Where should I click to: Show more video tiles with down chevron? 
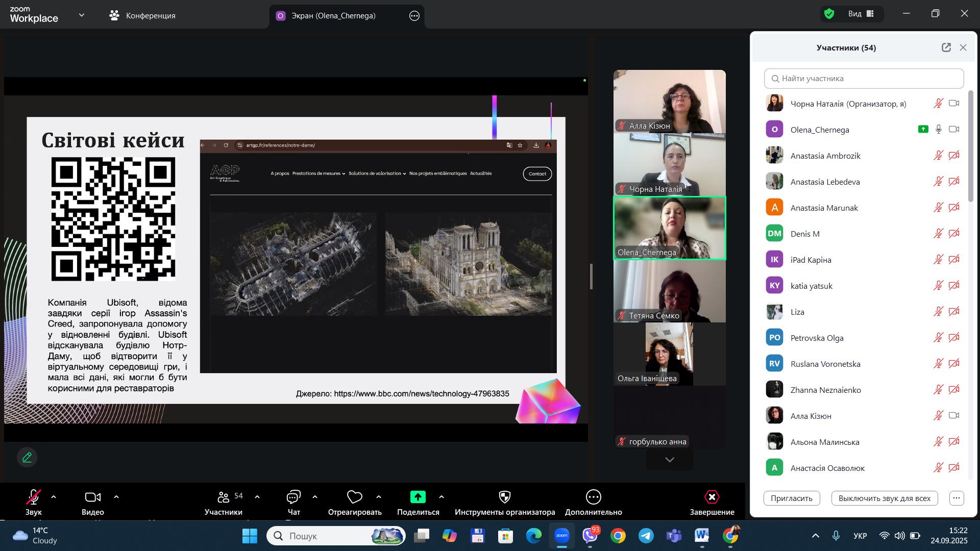click(x=669, y=460)
